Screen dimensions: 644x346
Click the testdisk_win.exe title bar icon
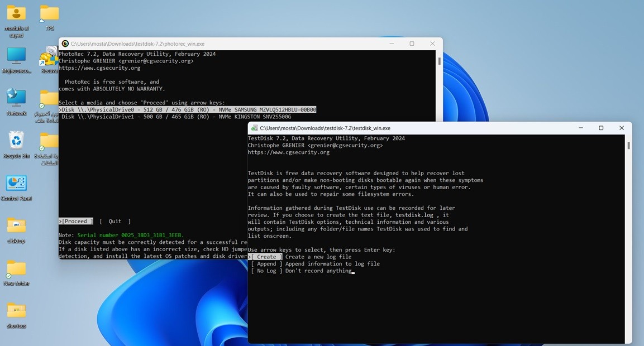(254, 128)
